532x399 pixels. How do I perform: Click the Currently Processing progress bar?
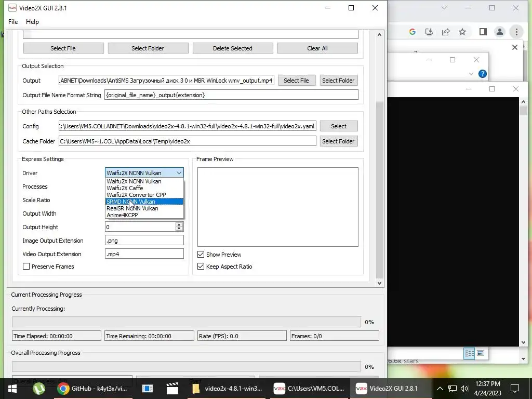coord(187,322)
